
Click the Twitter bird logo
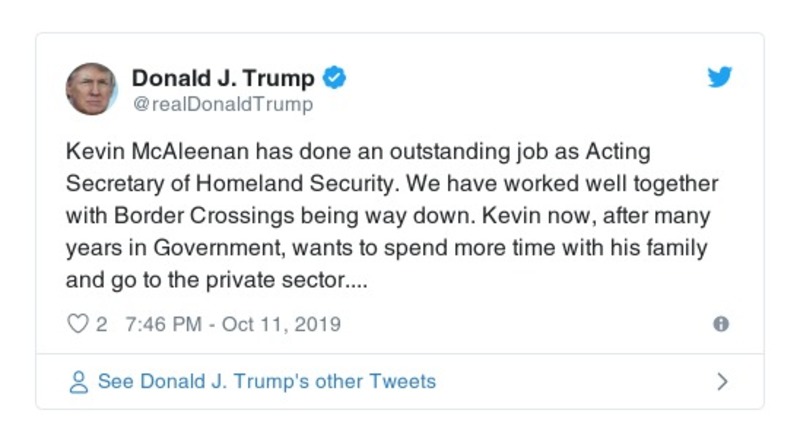(720, 78)
